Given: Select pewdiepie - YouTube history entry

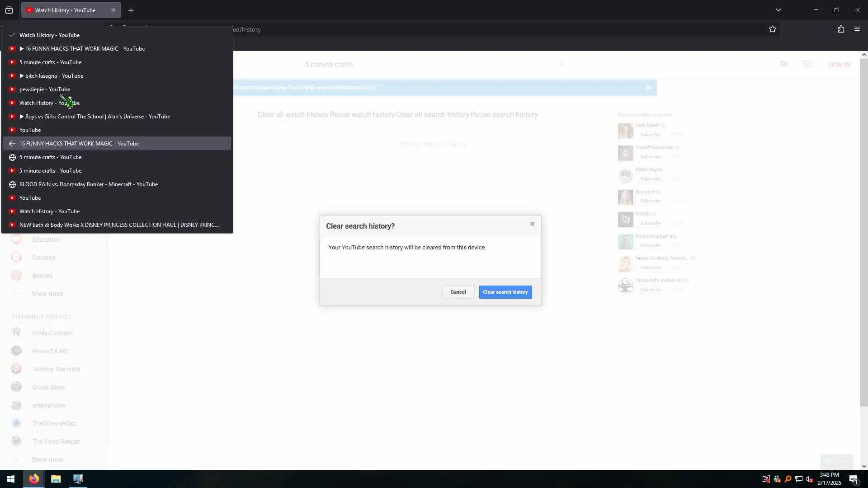Looking at the screenshot, I should (x=45, y=89).
